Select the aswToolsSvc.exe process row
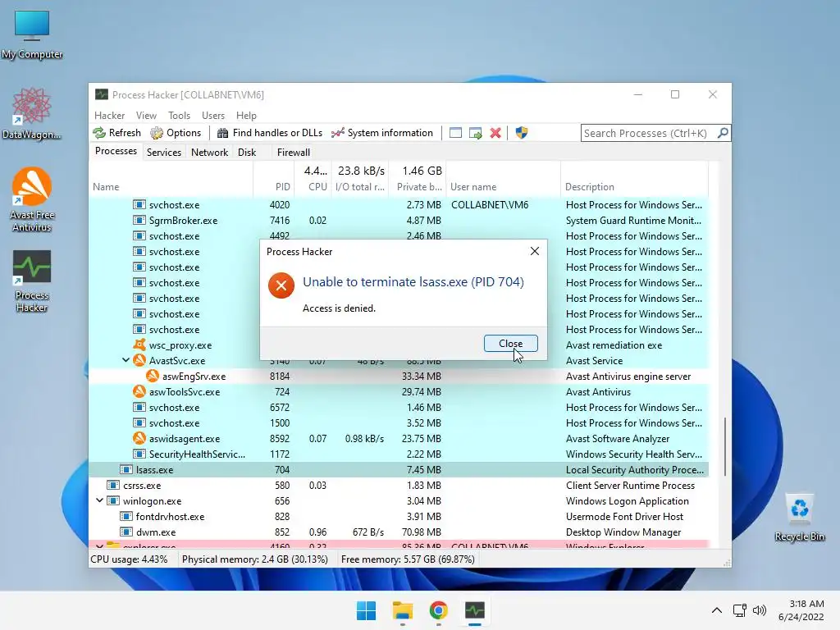Viewport: 840px width, 630px height. (399, 391)
